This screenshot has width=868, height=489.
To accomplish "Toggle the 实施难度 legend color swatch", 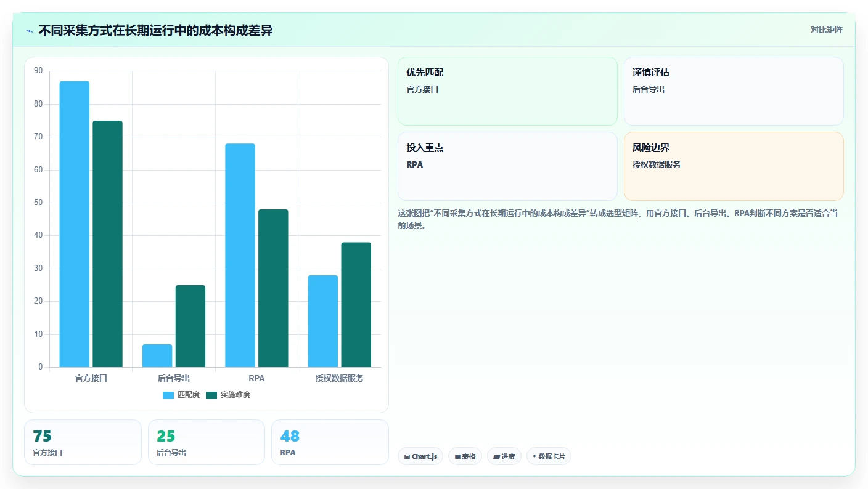I will click(211, 395).
